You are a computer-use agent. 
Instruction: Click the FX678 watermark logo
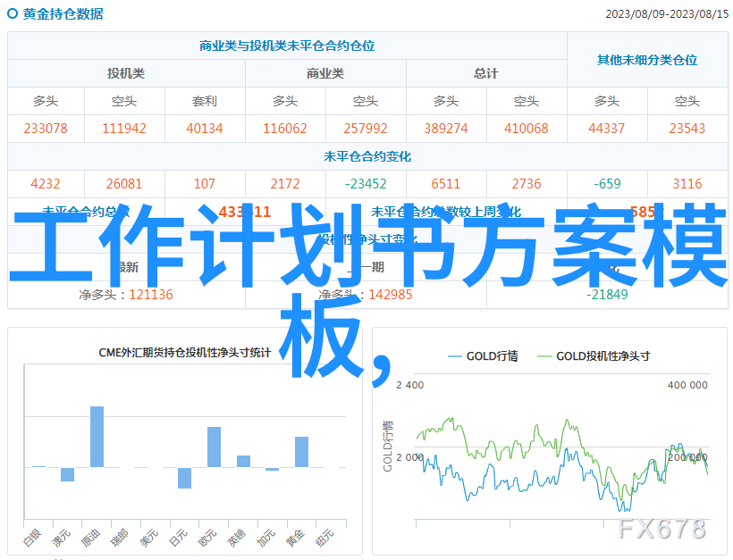(x=661, y=528)
